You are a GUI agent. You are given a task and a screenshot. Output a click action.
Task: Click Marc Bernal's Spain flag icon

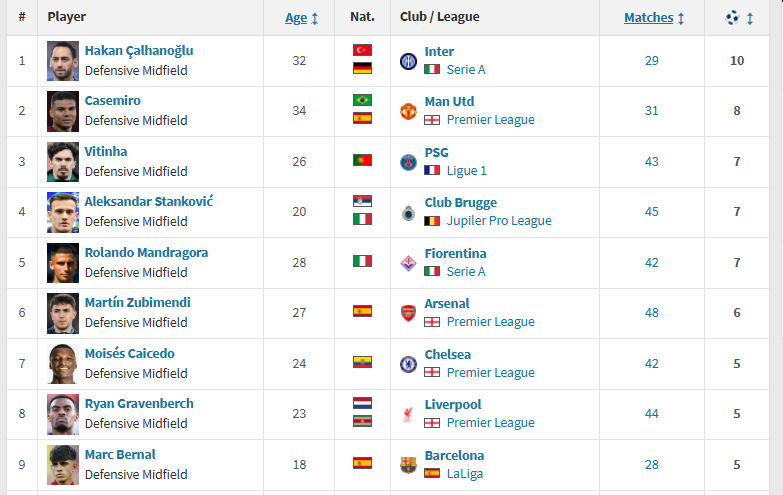362,463
